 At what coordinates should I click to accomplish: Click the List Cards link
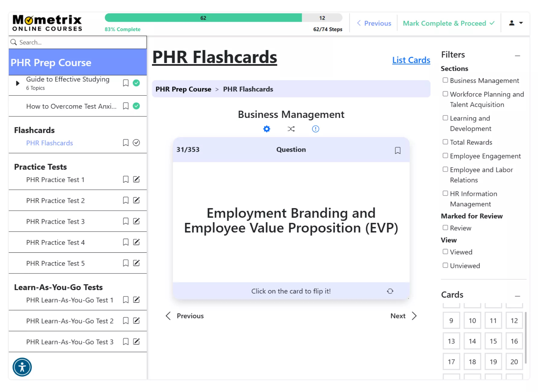[411, 60]
